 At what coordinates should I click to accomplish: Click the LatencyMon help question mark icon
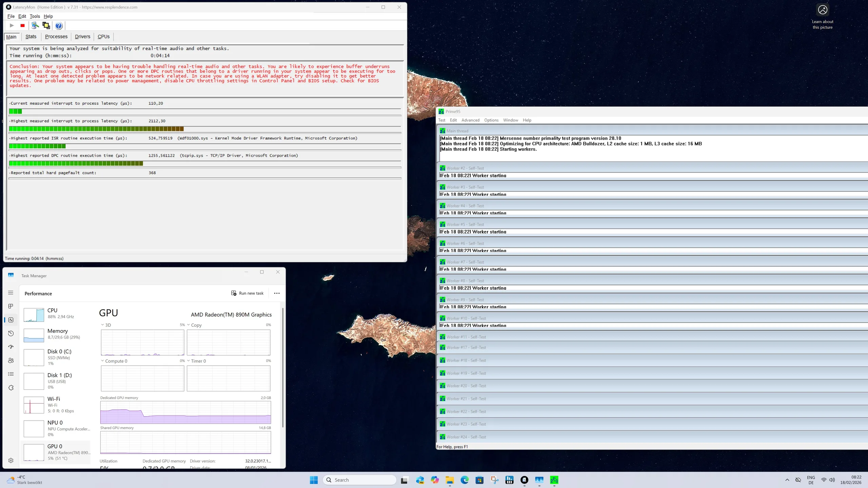(59, 25)
